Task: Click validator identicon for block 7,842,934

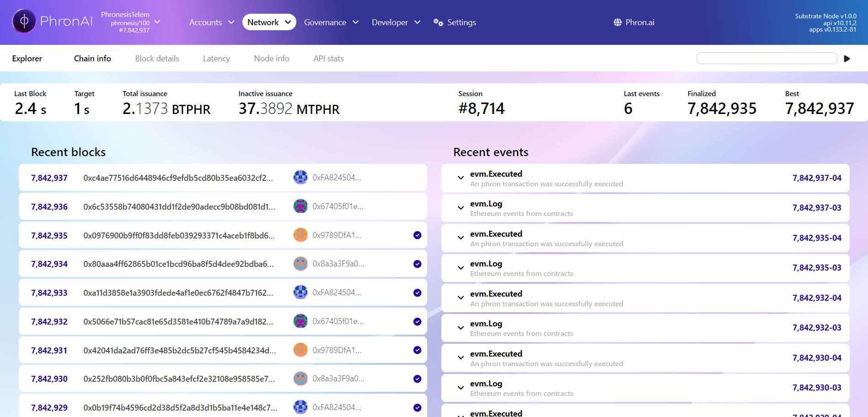Action: click(x=300, y=264)
